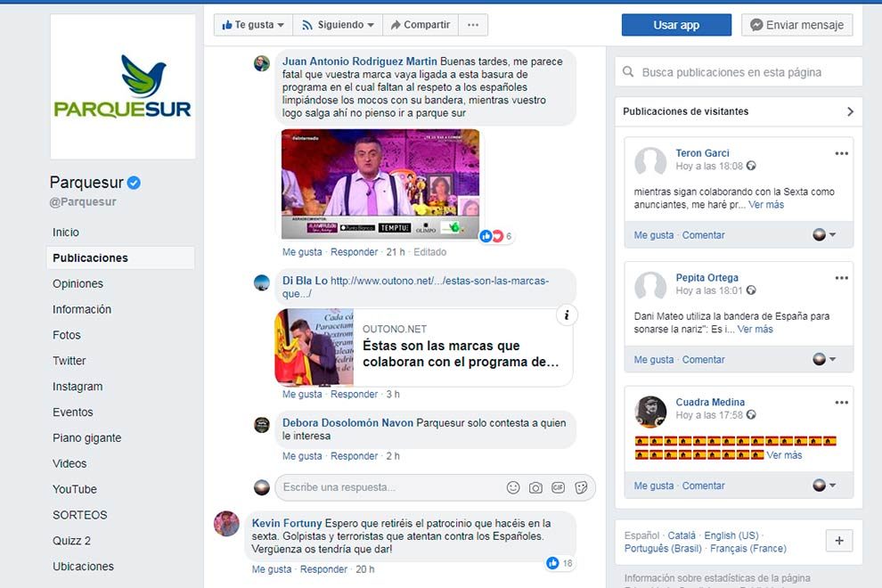This screenshot has width=882, height=588.
Task: Click the info icon on Outono.net link preview
Action: click(x=567, y=315)
